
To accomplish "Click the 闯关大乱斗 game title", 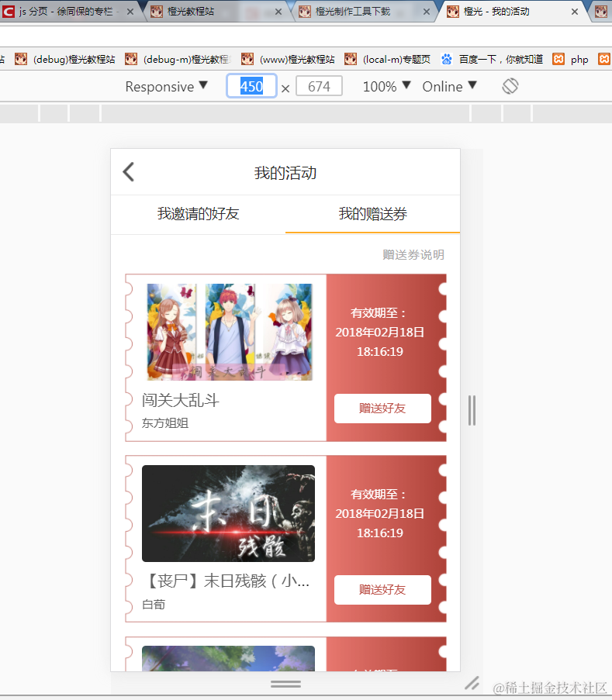I will 181,399.
